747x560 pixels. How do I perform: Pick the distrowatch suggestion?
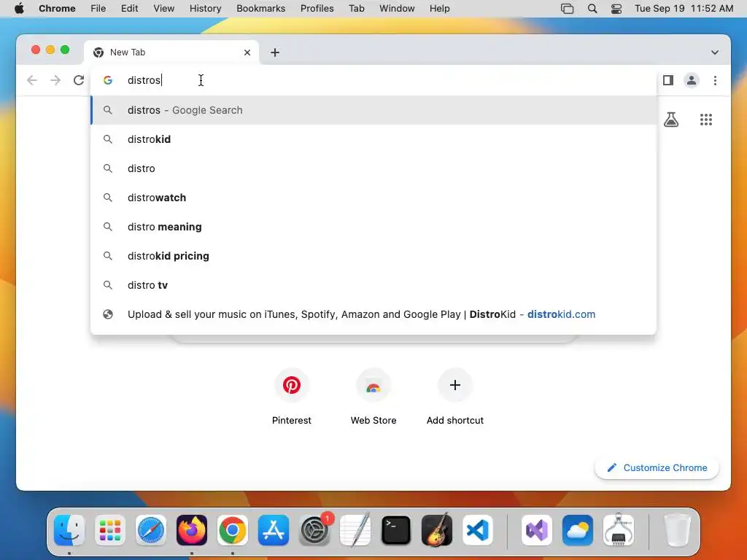(373, 198)
